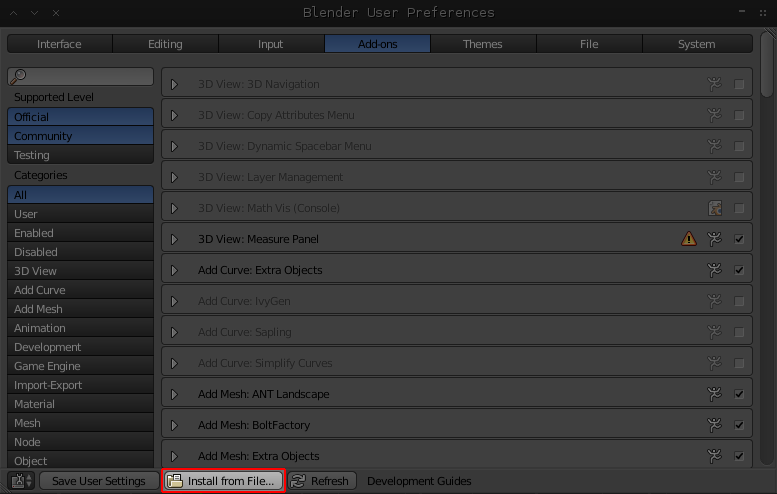Click the community icon for Add Mesh: Extra Objects
The height and width of the screenshot is (494, 777).
pyautogui.click(x=714, y=456)
